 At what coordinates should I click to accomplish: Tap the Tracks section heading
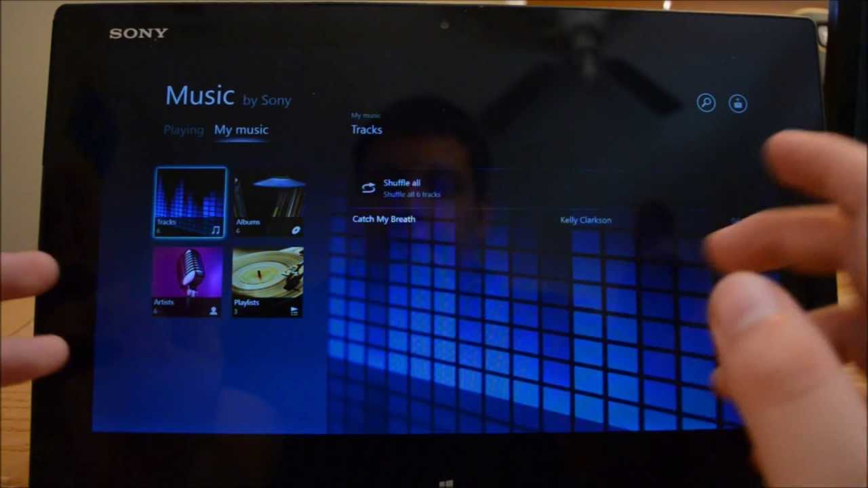coord(366,129)
